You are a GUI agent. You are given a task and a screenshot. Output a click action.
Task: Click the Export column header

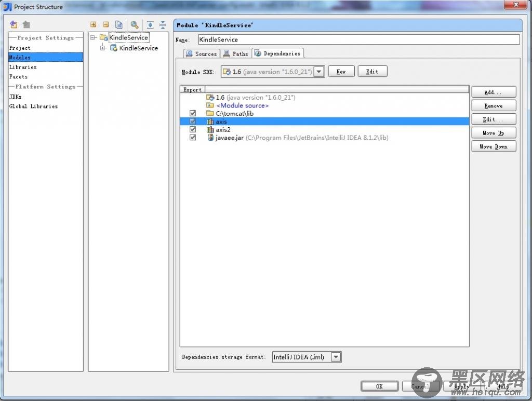[192, 89]
